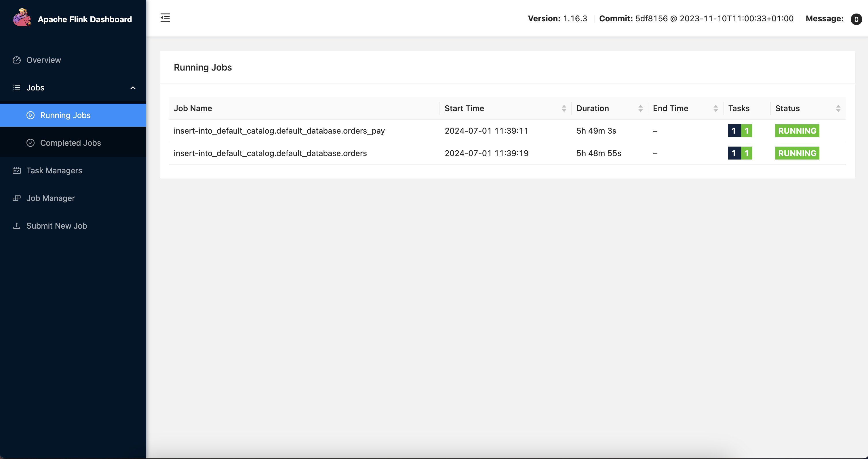This screenshot has height=459, width=868.
Task: Sort jobs by the Status column
Action: tap(838, 108)
